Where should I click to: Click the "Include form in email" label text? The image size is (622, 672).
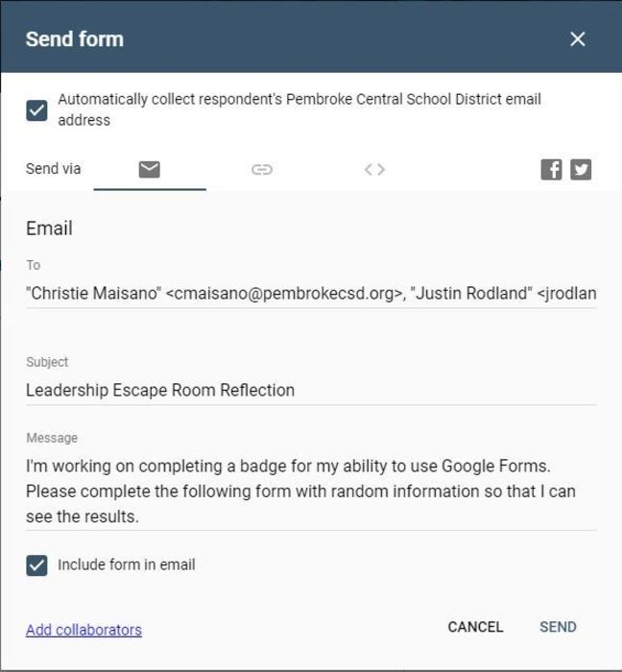click(x=126, y=565)
